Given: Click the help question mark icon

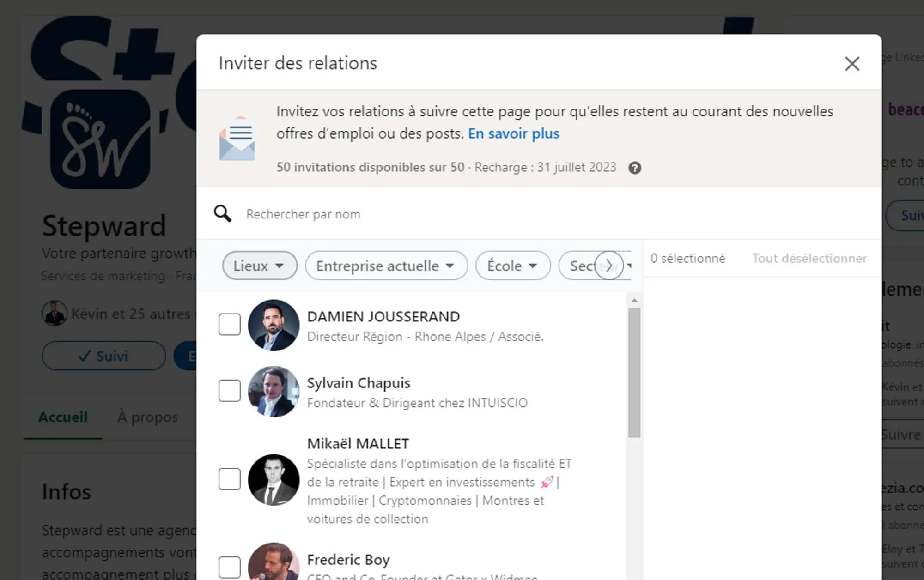Looking at the screenshot, I should coord(635,168).
